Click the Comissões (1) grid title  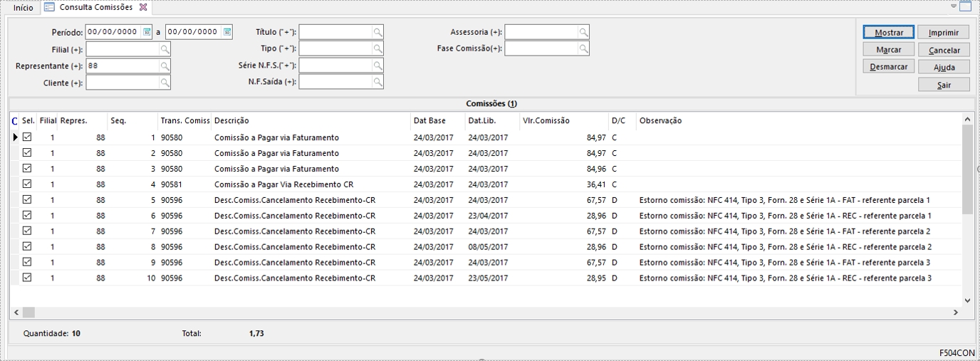491,104
